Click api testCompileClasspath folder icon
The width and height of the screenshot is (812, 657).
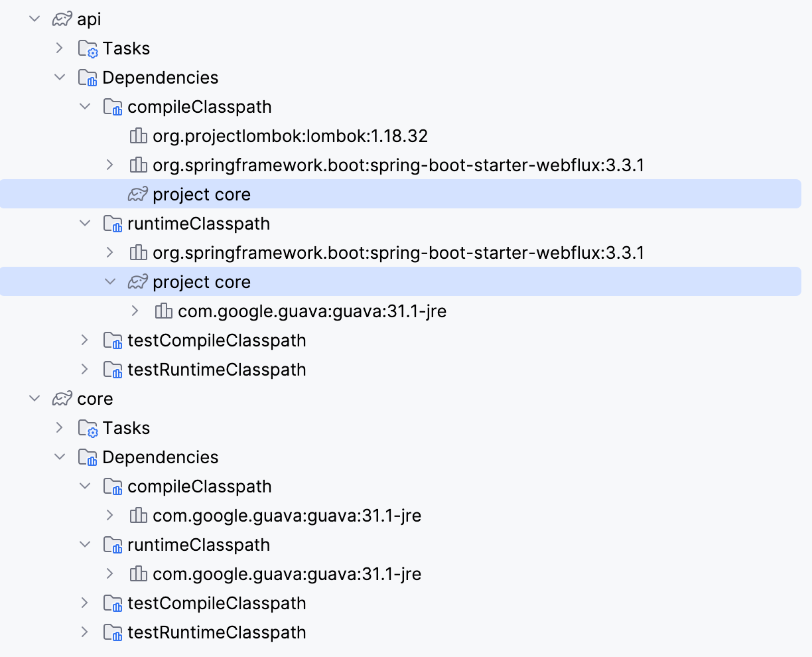click(x=113, y=340)
